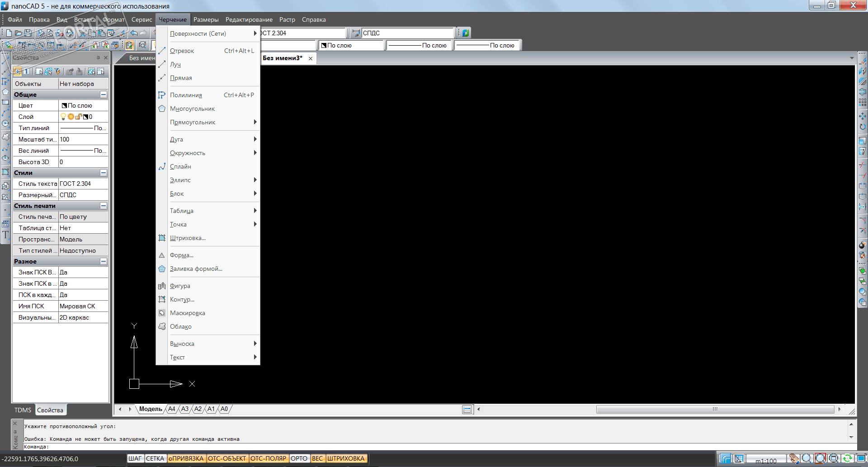Select the polyline tool in the left toolbar
868x467 pixels.
click(5, 81)
